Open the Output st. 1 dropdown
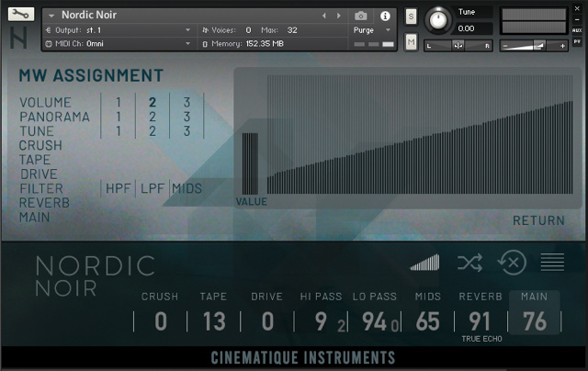Screen dimensions: 588x371 pyautogui.click(x=119, y=30)
